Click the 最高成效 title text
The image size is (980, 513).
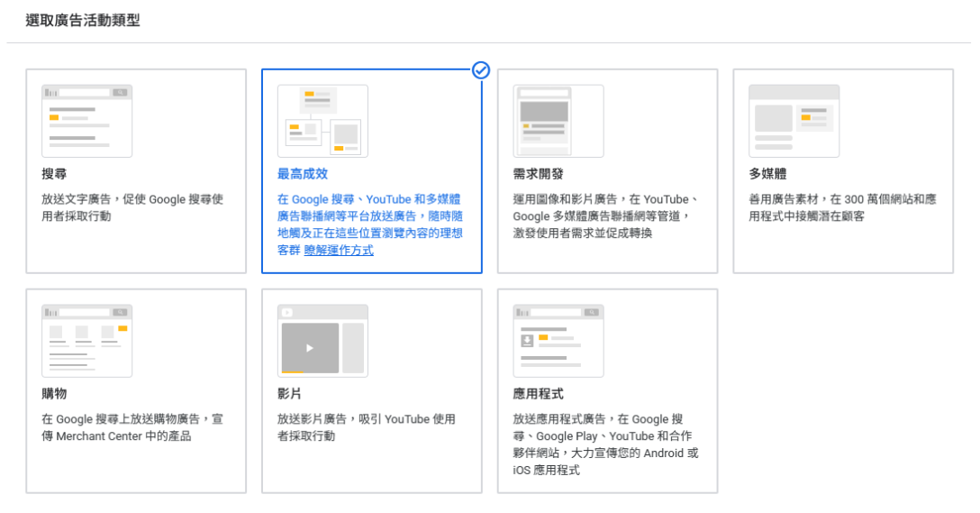click(x=296, y=174)
